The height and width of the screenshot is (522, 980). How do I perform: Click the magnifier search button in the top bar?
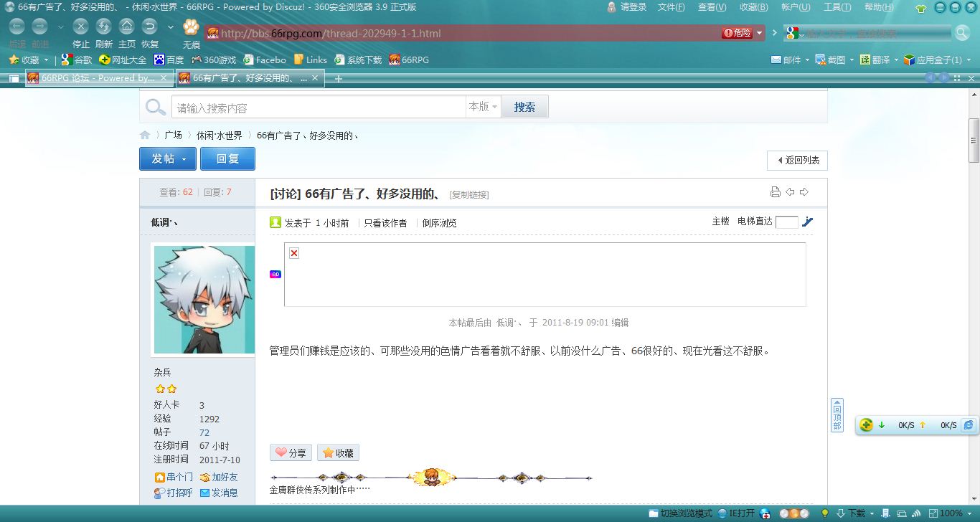click(962, 33)
